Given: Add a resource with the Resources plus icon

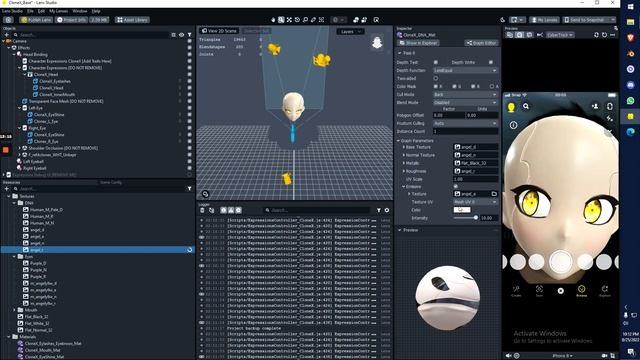Looking at the screenshot, I should point(7,189).
